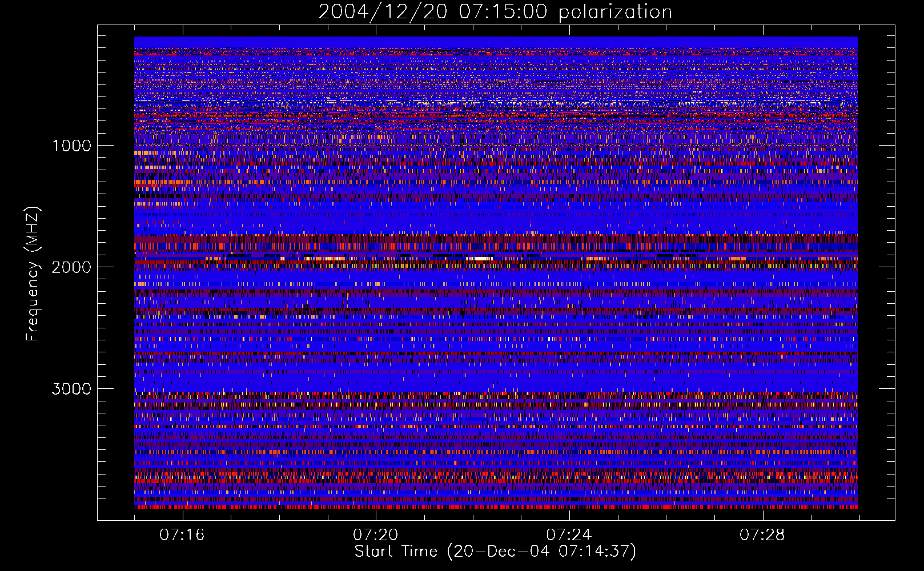The image size is (924, 571).
Task: Click the 07:16 time tick label
Action: (182, 535)
